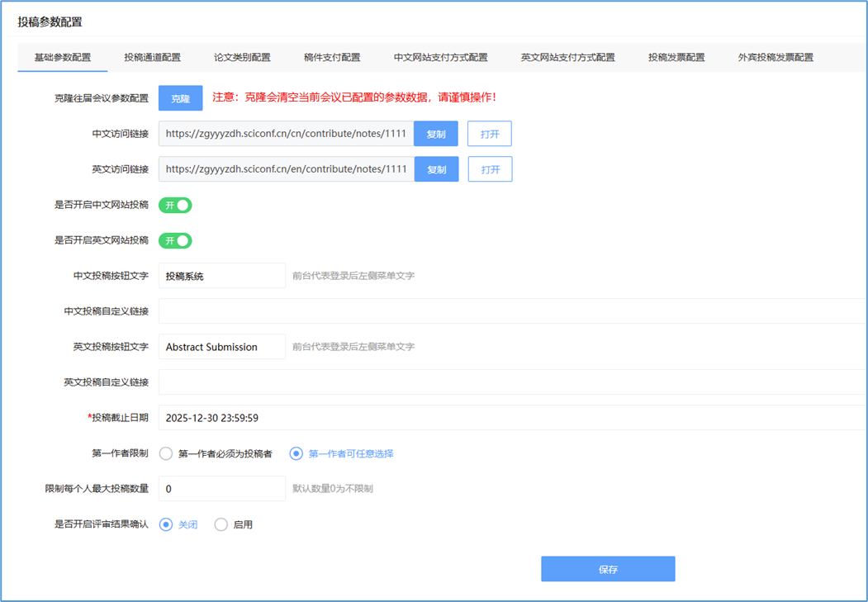Open the 论文类别配置 tab
Viewport: 868px width, 602px height.
242,57
